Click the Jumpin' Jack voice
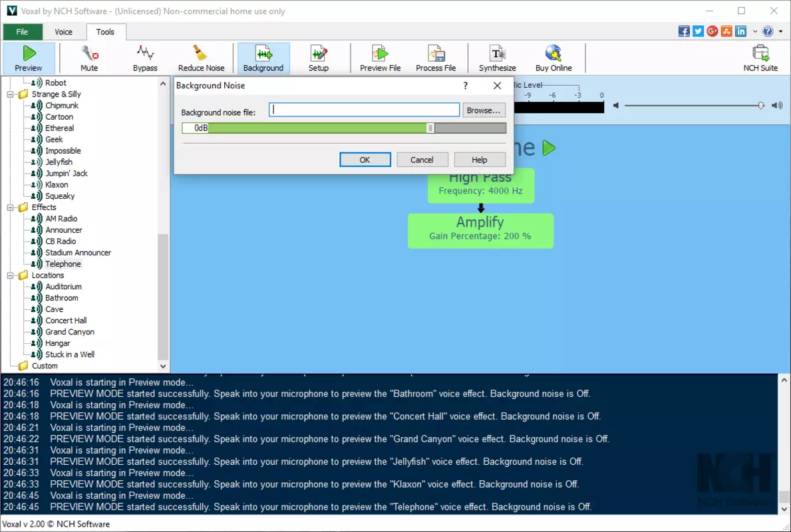791x532 pixels. point(67,174)
